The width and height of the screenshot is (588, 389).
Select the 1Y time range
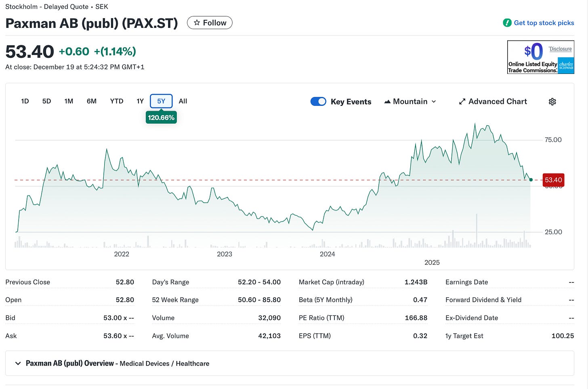[140, 101]
